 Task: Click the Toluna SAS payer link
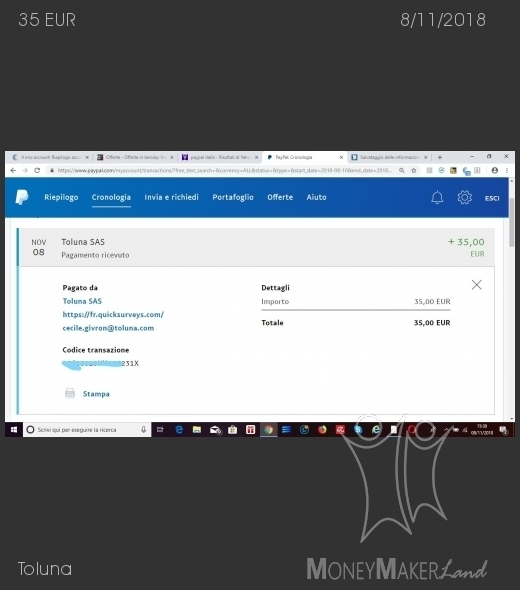click(x=82, y=301)
